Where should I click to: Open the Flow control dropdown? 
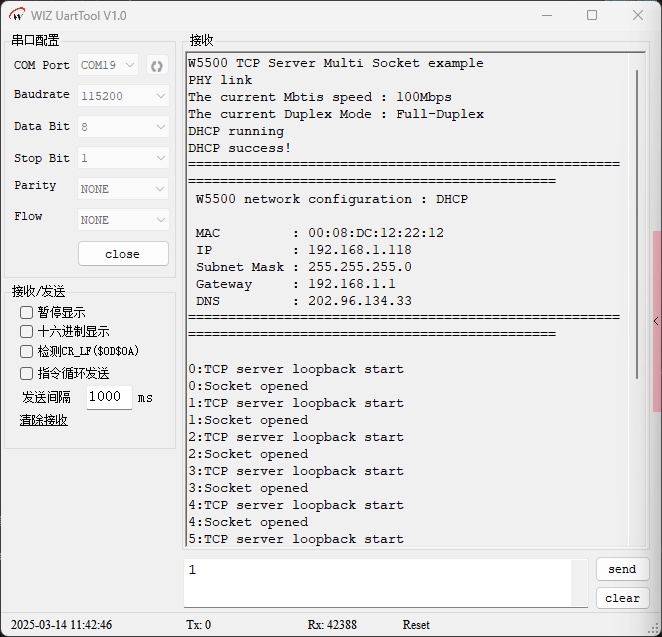[122, 219]
